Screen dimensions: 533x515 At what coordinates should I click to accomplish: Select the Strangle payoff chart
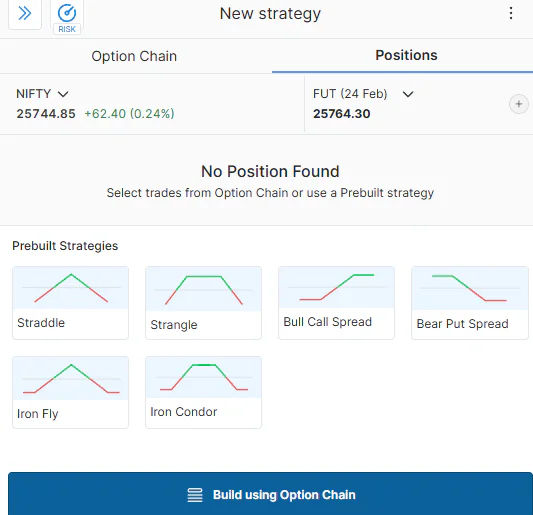point(204,289)
